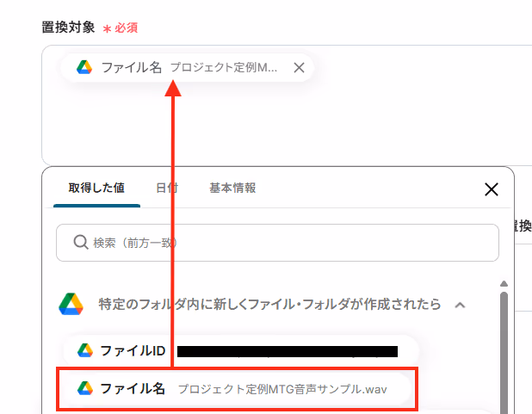
Task: Switch to the 日付 tab
Action: 167,188
